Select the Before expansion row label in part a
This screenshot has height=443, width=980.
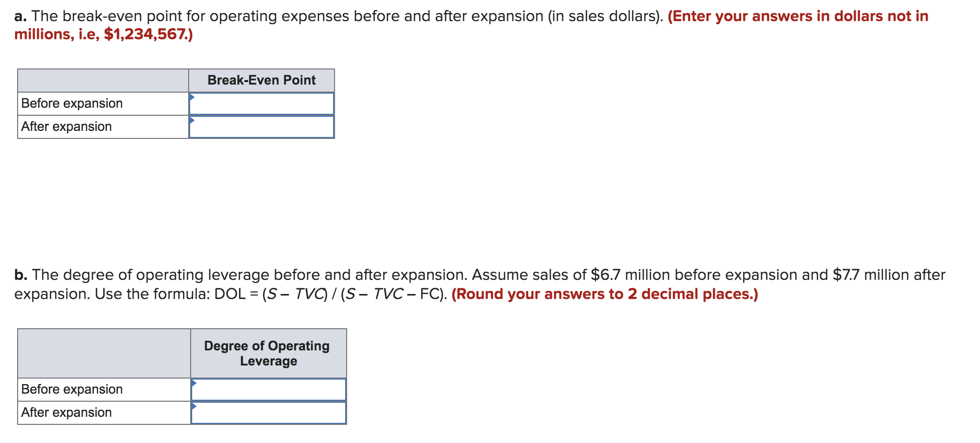click(71, 103)
